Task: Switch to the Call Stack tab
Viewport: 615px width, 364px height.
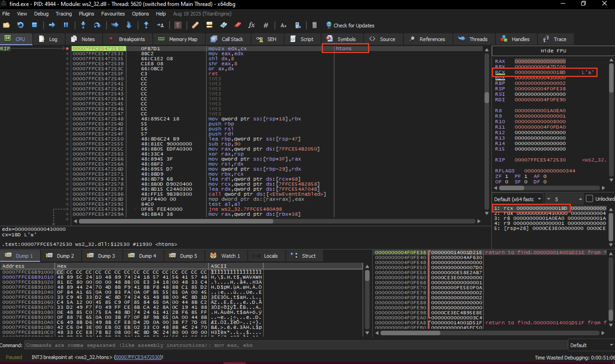Action: click(x=227, y=39)
